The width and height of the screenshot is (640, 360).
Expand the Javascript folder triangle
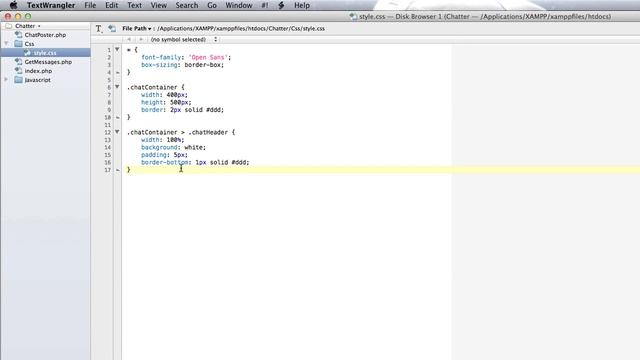point(6,80)
